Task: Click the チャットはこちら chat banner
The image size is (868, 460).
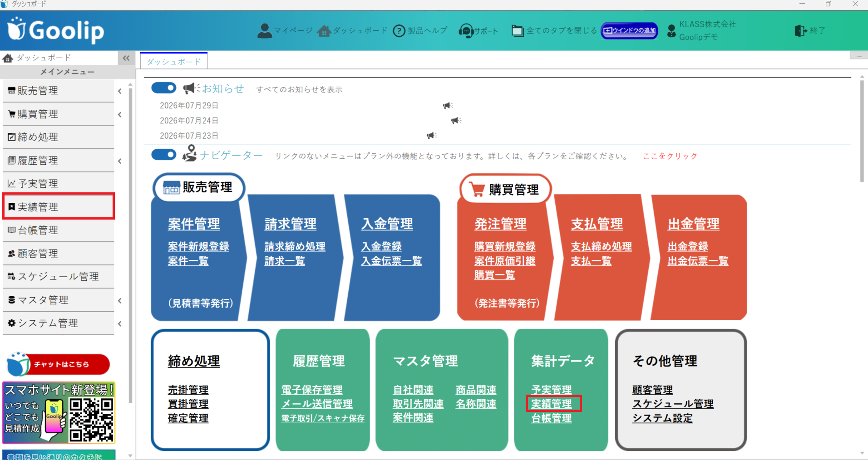Action: [x=58, y=364]
